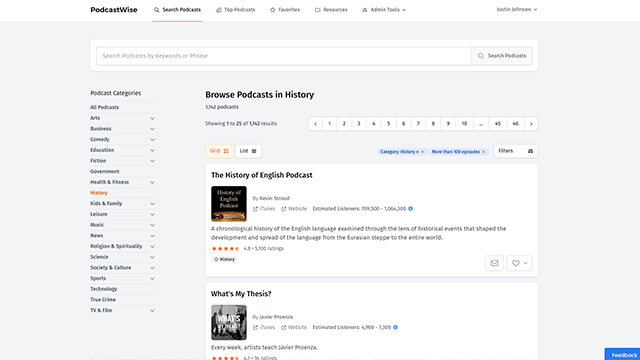The width and height of the screenshot is (640, 360).
Task: Remove the More than 100 episodes filter
Action: pos(483,152)
